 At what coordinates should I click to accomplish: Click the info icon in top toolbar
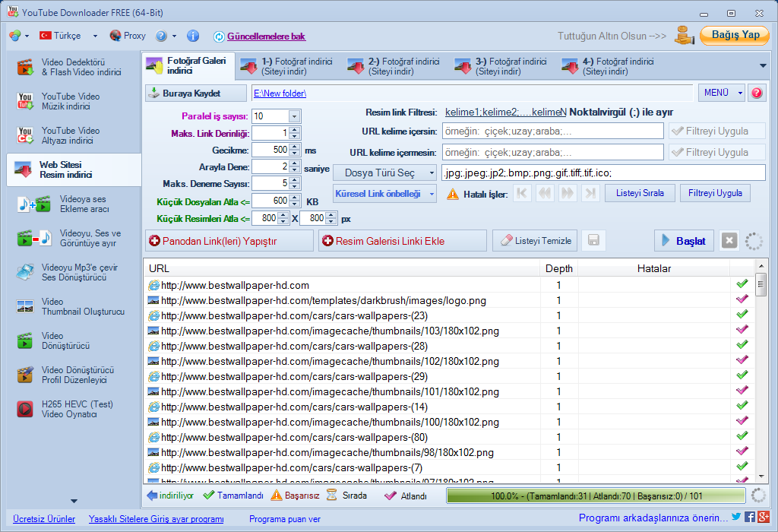(x=193, y=36)
